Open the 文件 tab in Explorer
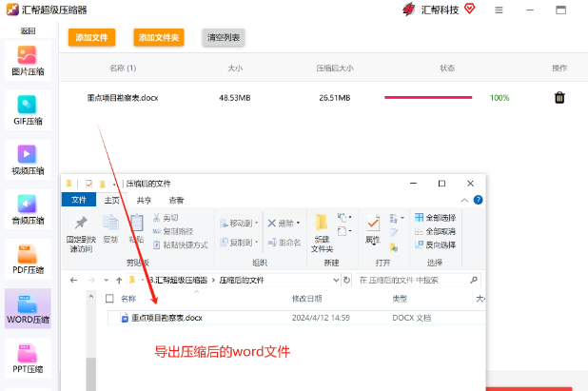The image size is (588, 391). [x=79, y=200]
